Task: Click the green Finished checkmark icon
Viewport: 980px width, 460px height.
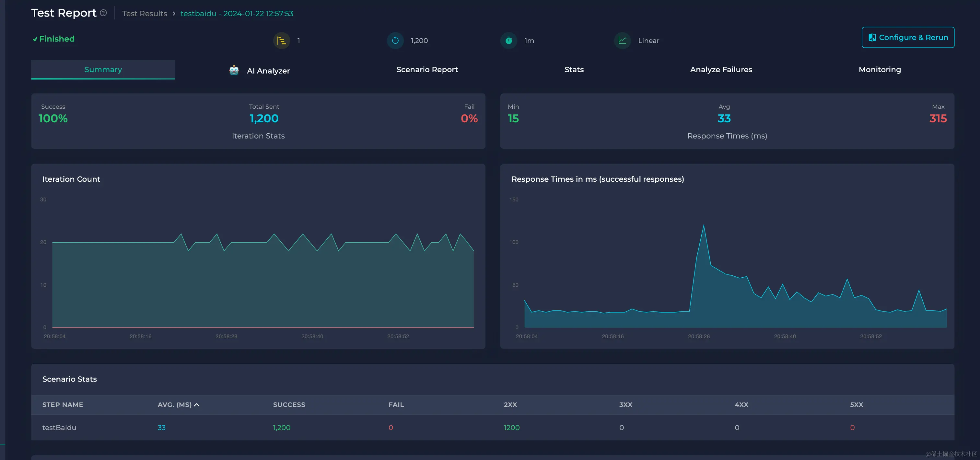Action: 35,39
